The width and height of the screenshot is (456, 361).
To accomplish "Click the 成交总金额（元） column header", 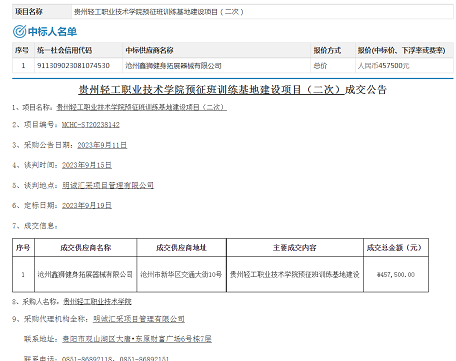I will [396, 247].
